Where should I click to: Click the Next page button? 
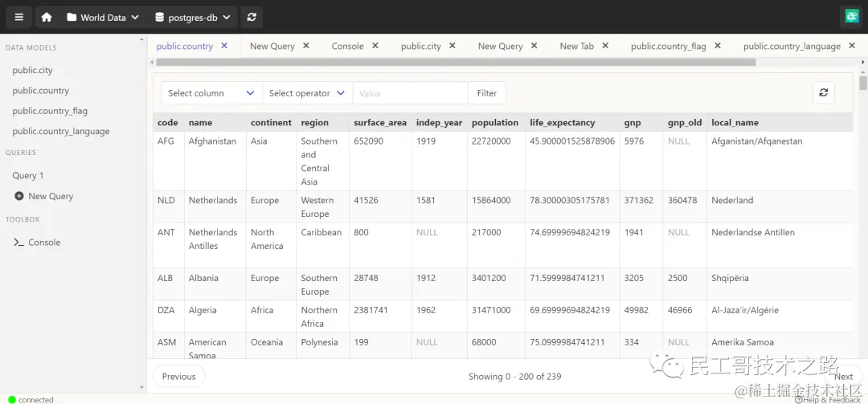pos(844,377)
